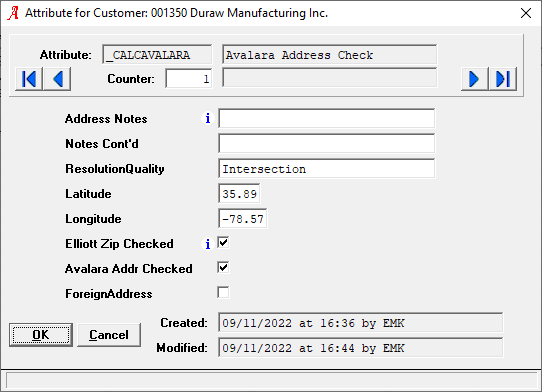Click the Longitude field showing -78.57
The height and width of the screenshot is (392, 542).
point(243,218)
